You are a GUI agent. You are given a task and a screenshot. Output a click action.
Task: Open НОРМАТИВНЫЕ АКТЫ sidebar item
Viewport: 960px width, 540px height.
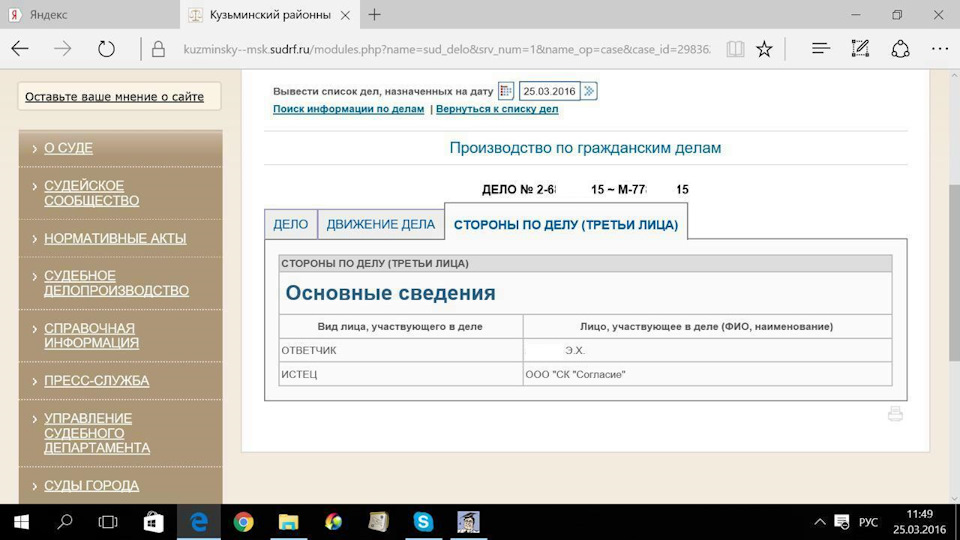coord(115,239)
